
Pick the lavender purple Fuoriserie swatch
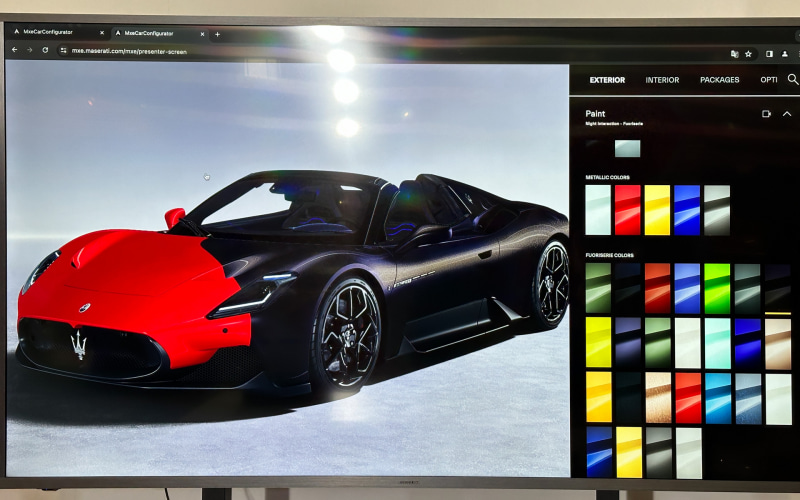tap(628, 342)
